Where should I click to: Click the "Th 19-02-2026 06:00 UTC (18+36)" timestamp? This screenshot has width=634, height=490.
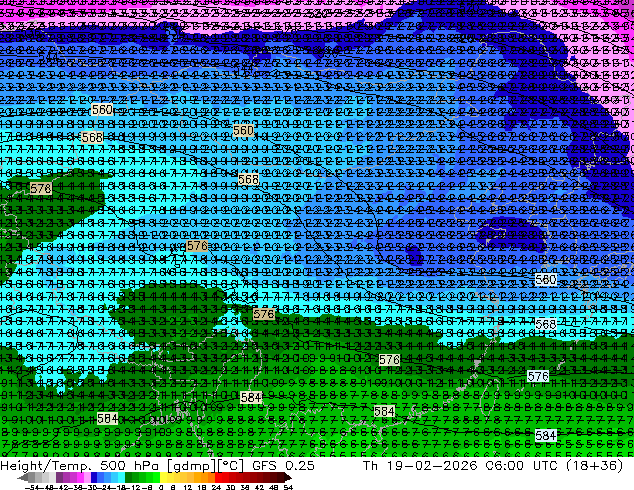point(493,465)
